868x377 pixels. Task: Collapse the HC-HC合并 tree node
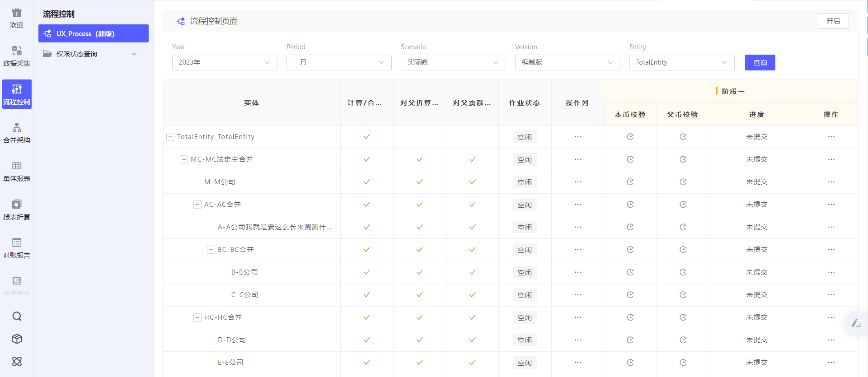197,317
